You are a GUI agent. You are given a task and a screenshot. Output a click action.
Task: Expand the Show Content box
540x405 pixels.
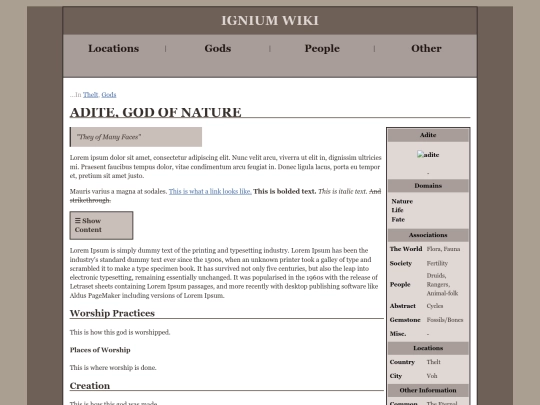pyautogui.click(x=101, y=226)
